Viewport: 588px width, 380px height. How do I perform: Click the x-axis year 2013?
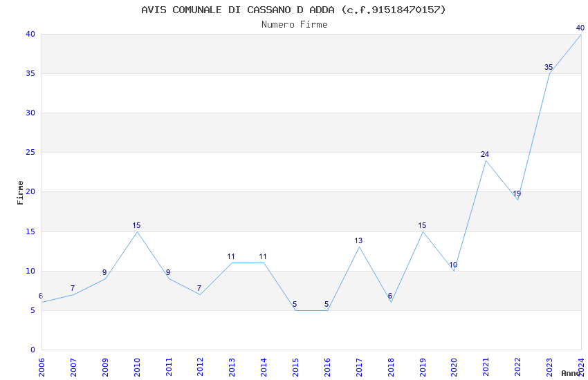pyautogui.click(x=232, y=367)
